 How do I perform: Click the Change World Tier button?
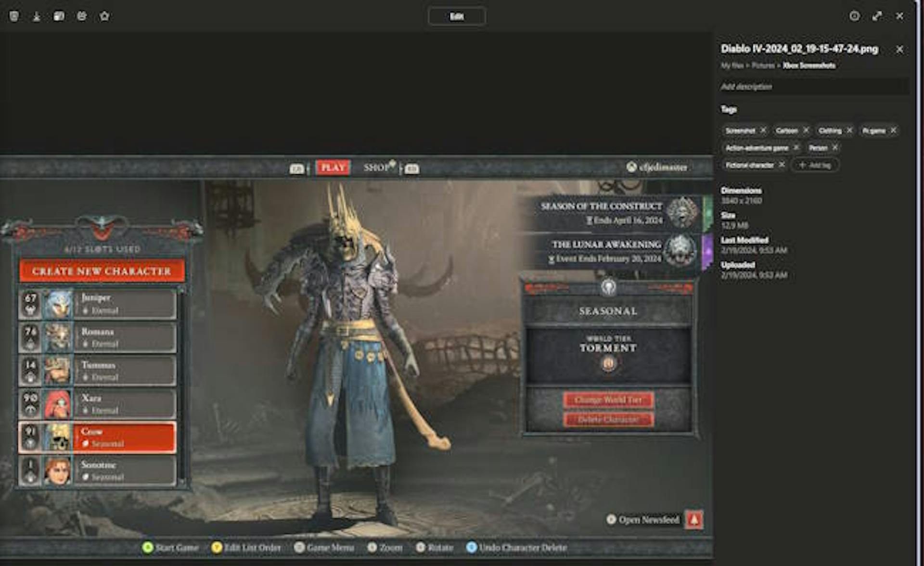pos(608,400)
